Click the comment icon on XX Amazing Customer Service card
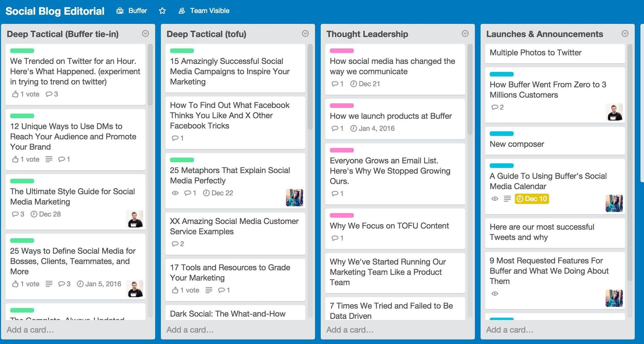 pyautogui.click(x=175, y=244)
